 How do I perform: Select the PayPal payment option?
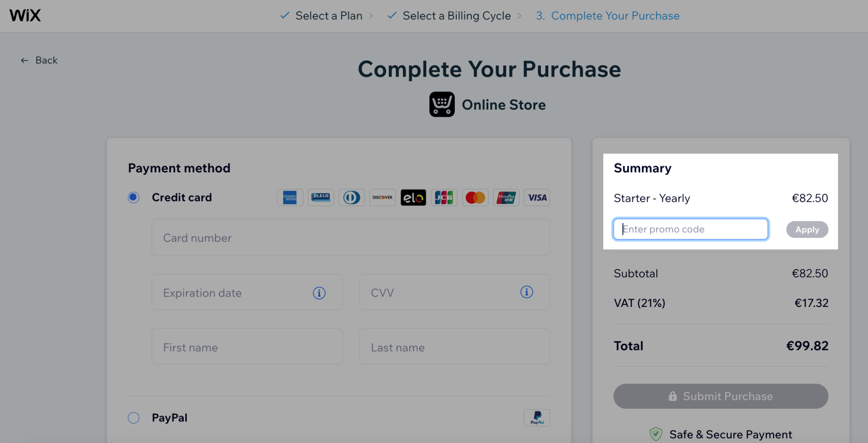pos(133,417)
